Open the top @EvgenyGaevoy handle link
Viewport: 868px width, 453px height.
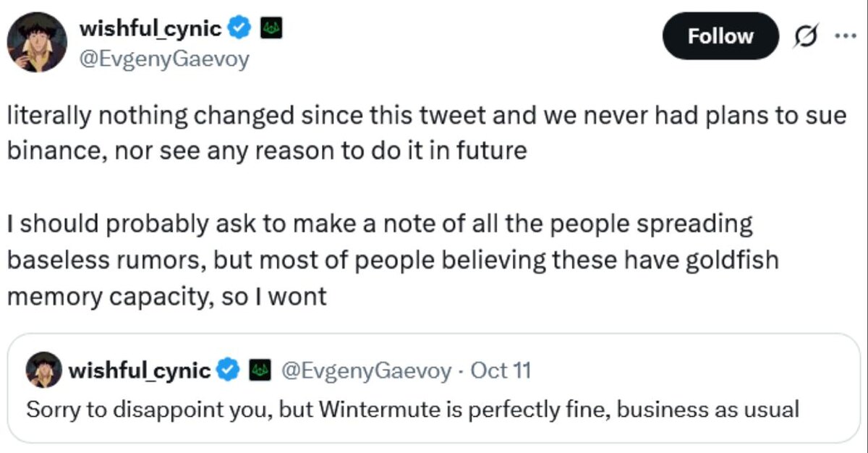pyautogui.click(x=163, y=58)
